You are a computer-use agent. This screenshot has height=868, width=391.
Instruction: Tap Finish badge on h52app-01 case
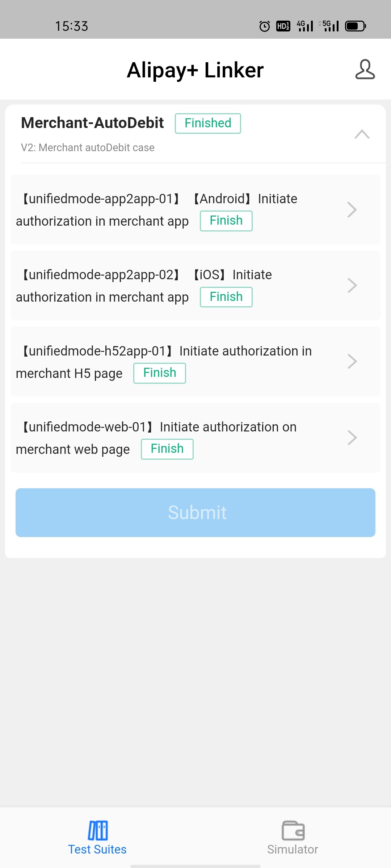[x=160, y=373]
